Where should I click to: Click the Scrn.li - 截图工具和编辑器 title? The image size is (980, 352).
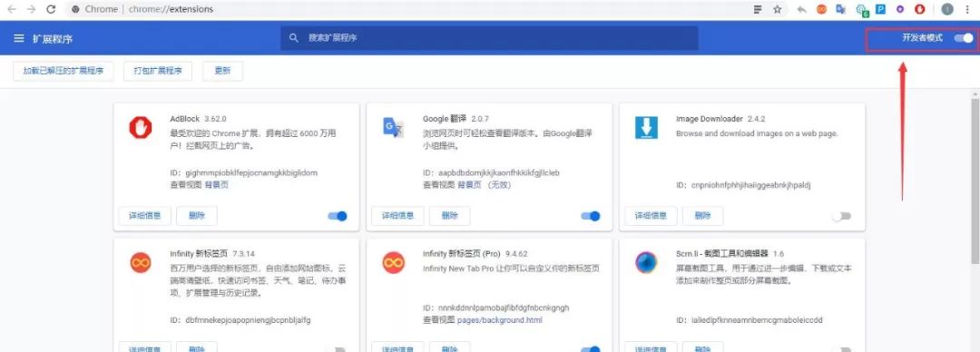(x=730, y=253)
